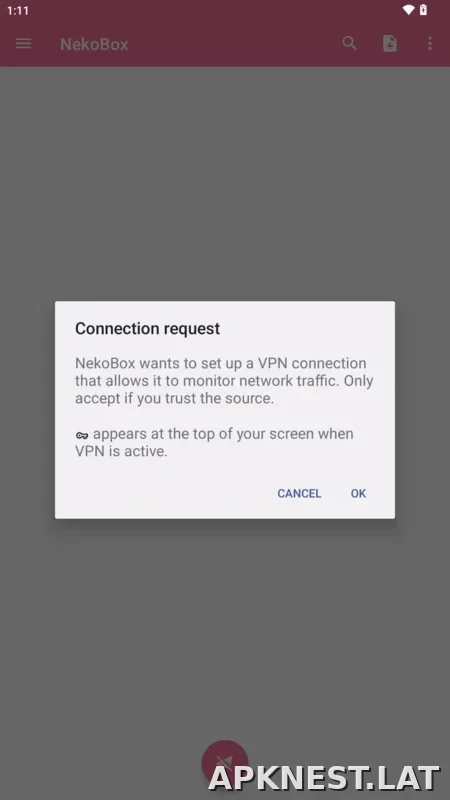This screenshot has width=450, height=800.
Task: Click the NekoBox app title
Action: click(94, 44)
